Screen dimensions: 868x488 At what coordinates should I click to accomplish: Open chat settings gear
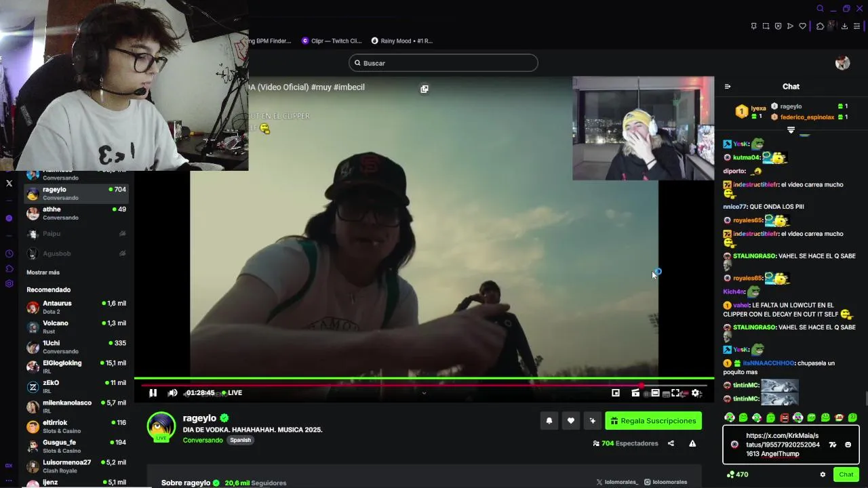(823, 474)
